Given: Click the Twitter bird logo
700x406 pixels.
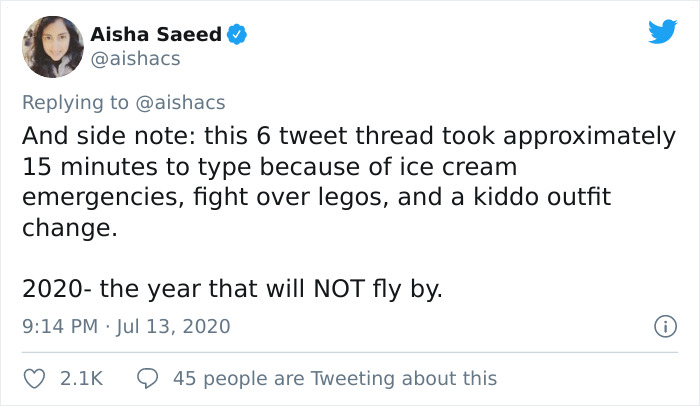Looking at the screenshot, I should pyautogui.click(x=662, y=32).
